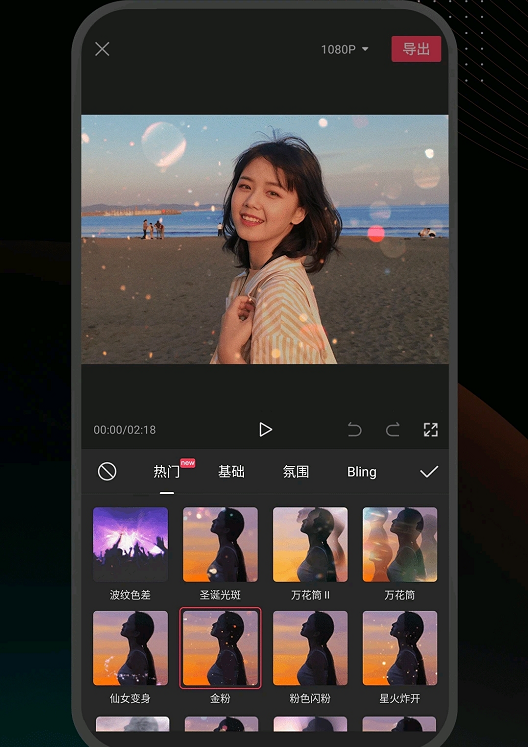Choose the 粉色闪粉 effect
Screen dimensions: 528x747
click(x=310, y=648)
